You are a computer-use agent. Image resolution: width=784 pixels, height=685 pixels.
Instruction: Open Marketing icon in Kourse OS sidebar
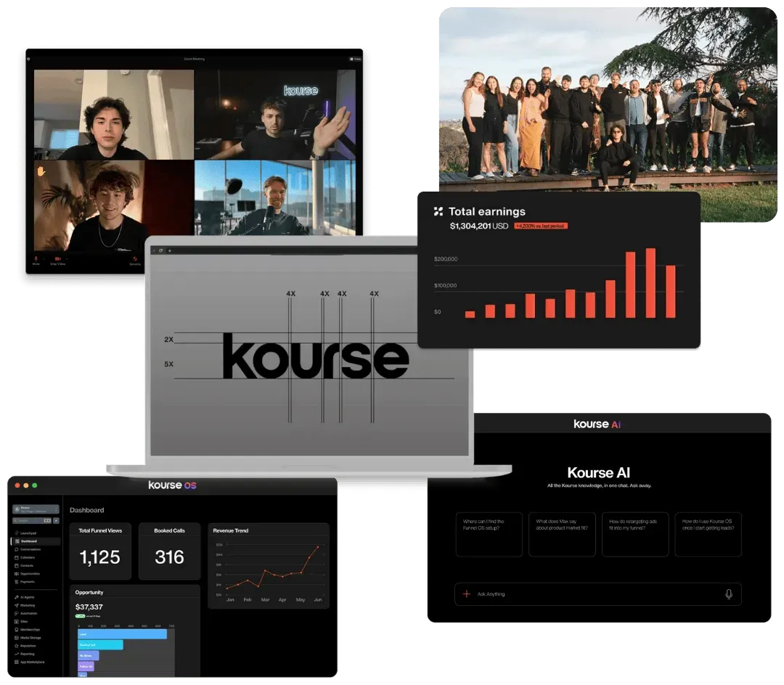[x=17, y=605]
